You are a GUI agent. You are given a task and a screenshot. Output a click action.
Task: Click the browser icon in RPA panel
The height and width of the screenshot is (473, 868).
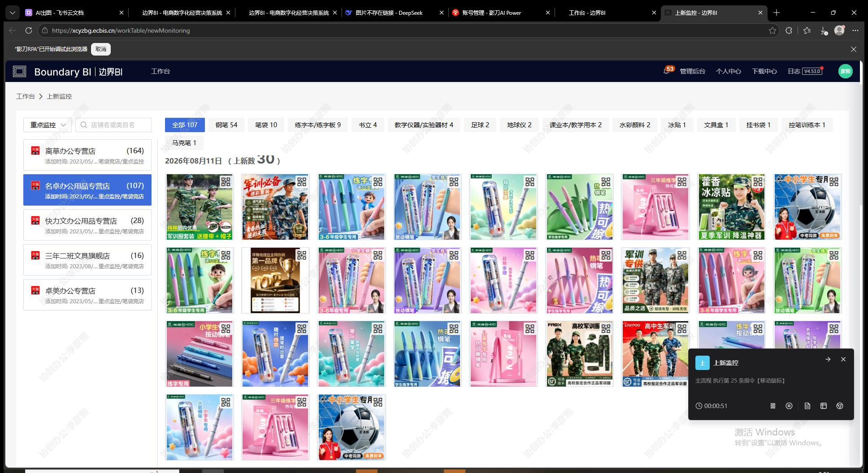pos(840,406)
